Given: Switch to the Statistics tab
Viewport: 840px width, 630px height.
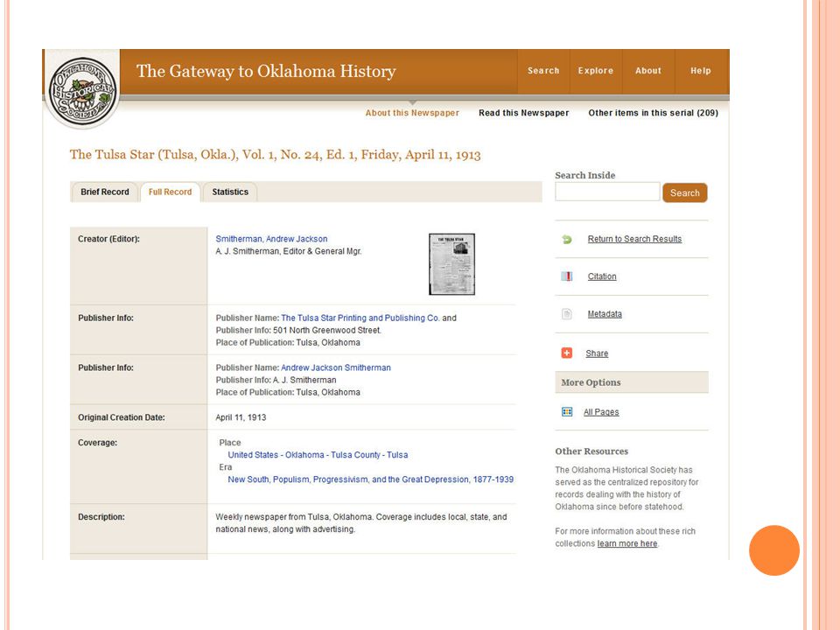Looking at the screenshot, I should (x=230, y=192).
